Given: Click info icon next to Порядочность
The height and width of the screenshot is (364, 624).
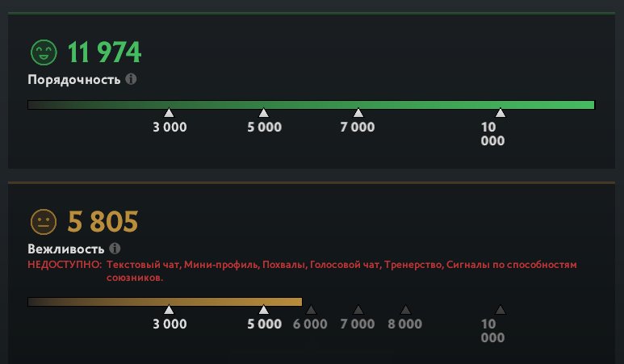Looking at the screenshot, I should click(x=131, y=80).
